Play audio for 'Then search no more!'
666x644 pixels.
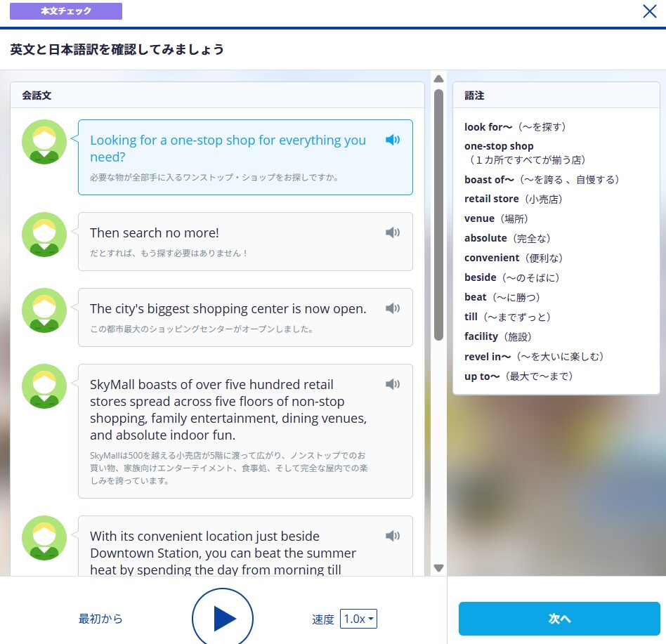pos(392,232)
